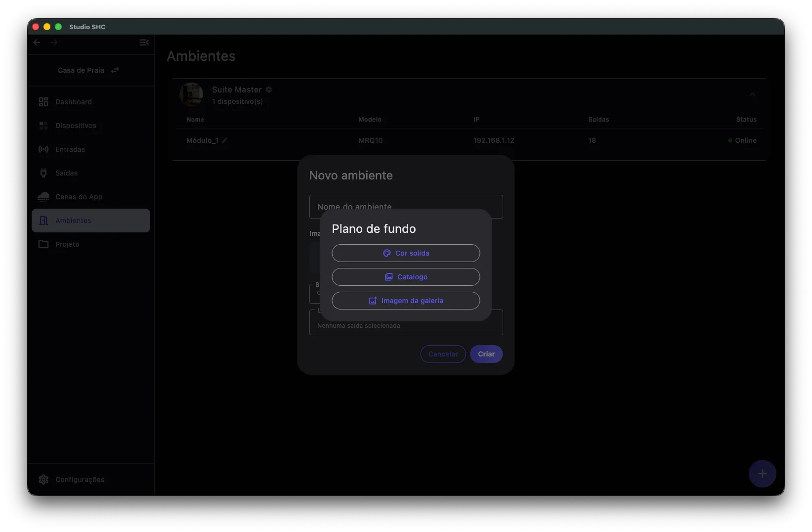Open the Entradas sidebar item
This screenshot has width=812, height=532.
click(91, 149)
